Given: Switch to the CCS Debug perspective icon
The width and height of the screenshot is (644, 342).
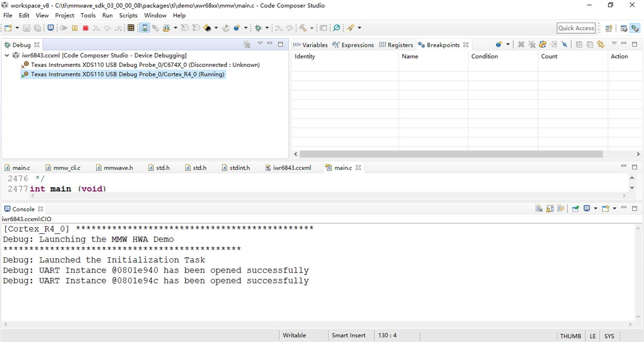Looking at the screenshot, I should coord(635,28).
